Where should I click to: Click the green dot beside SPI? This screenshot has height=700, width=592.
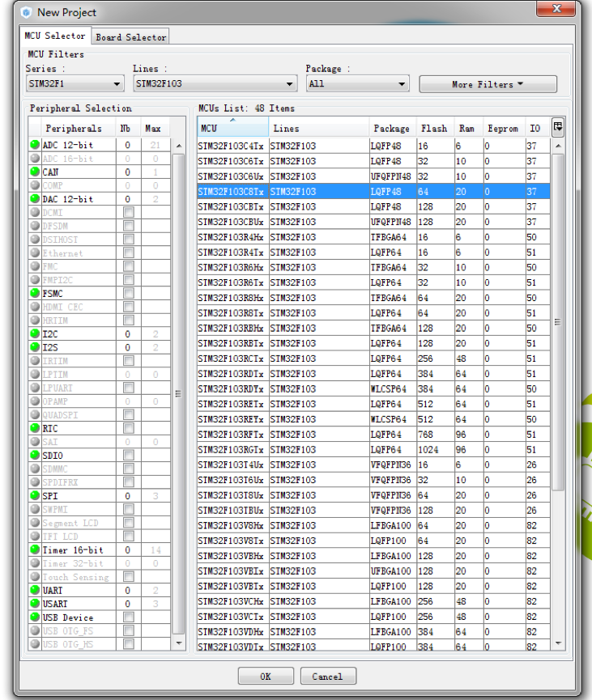(x=34, y=495)
